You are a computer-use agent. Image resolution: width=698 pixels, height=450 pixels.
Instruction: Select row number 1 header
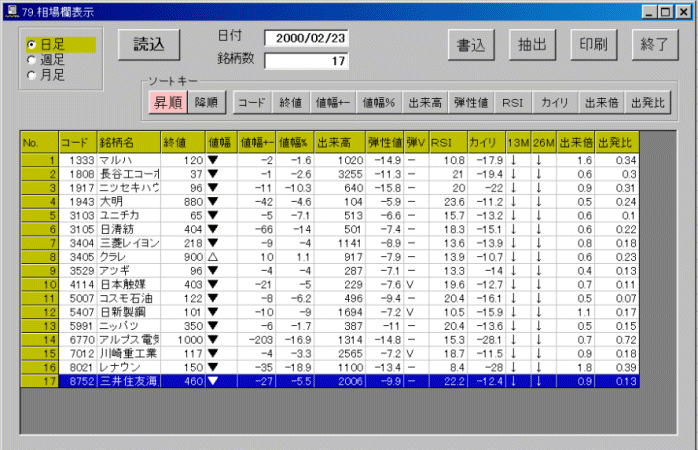coord(40,160)
